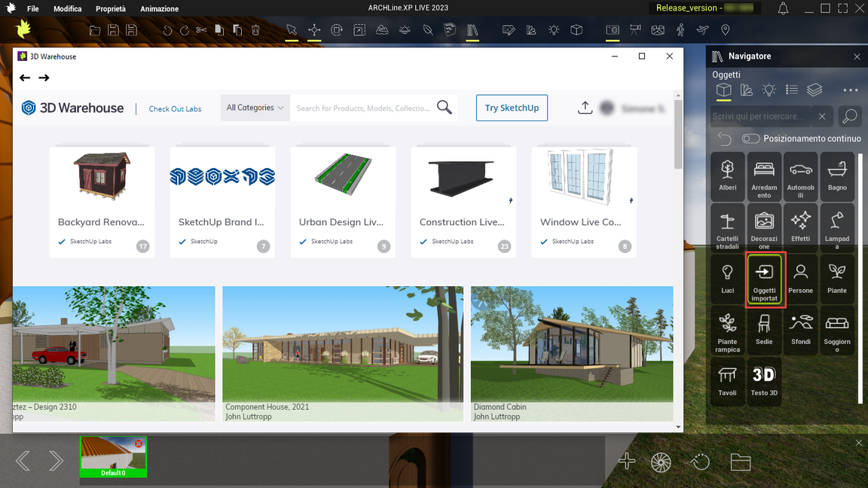Switch to the materials tab in Navigatore
The height and width of the screenshot is (488, 868).
746,90
